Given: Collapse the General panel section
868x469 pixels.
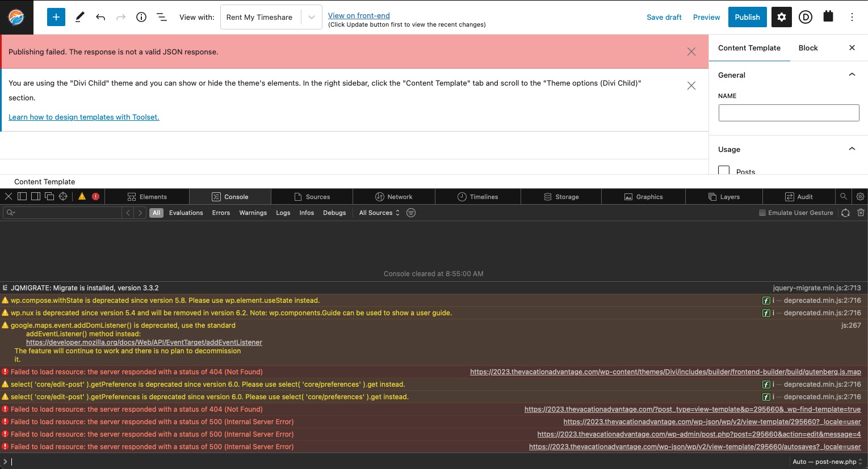Looking at the screenshot, I should point(852,75).
